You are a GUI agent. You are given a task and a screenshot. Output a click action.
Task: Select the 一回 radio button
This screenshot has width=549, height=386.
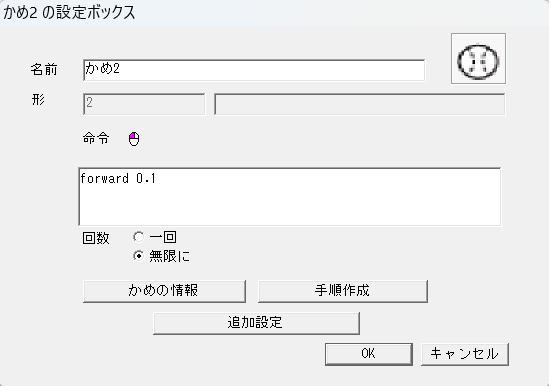pos(139,237)
